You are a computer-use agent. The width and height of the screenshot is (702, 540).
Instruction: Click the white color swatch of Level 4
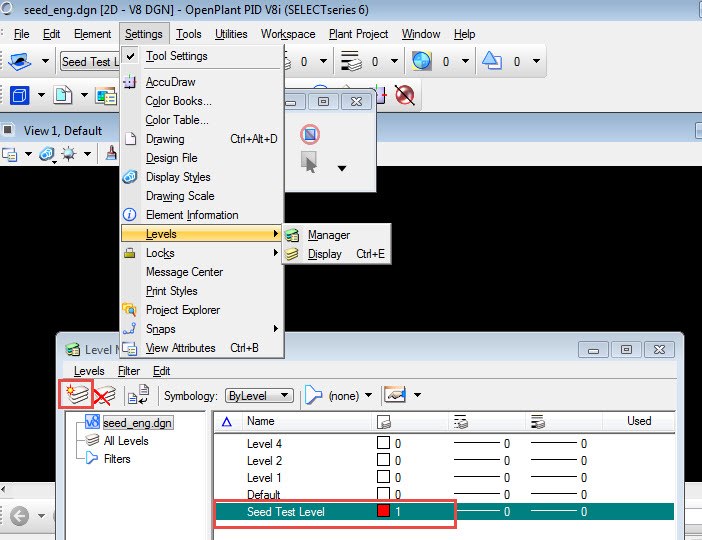(x=384, y=443)
